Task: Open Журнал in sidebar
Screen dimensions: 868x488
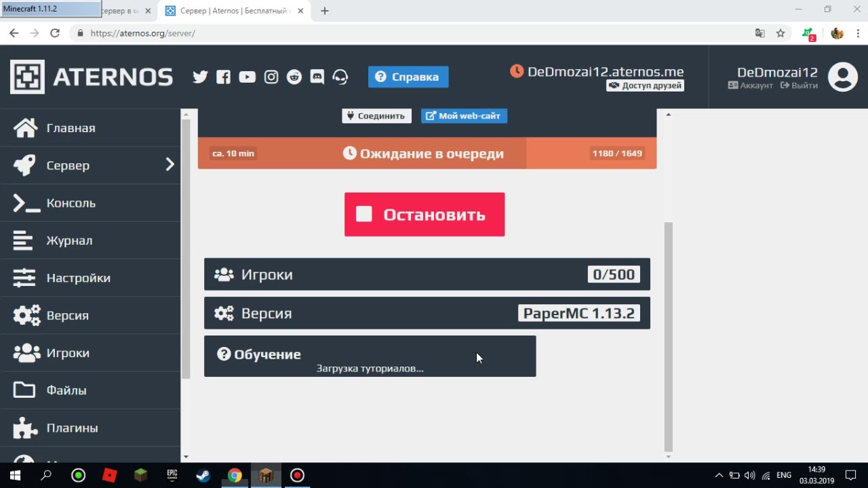Action: point(90,241)
